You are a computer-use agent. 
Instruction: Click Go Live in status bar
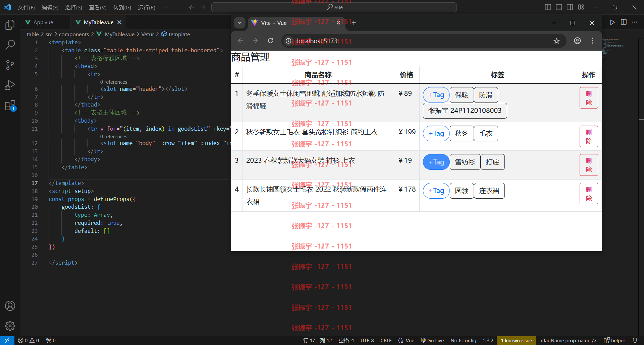[432, 340]
